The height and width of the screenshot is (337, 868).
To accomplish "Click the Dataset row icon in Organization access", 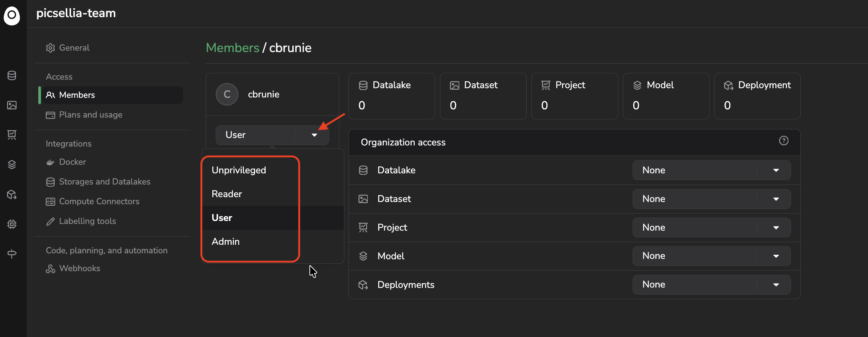I will click(x=363, y=199).
